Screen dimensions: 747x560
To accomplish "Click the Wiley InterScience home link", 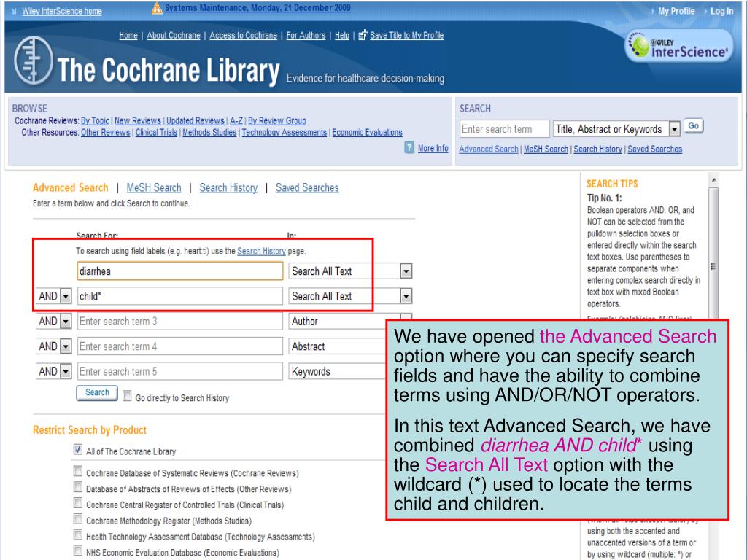I will point(62,11).
